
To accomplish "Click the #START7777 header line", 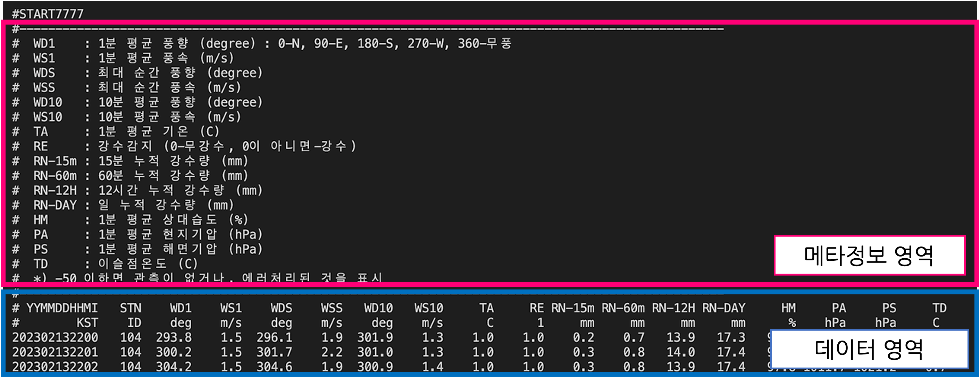I will [48, 14].
